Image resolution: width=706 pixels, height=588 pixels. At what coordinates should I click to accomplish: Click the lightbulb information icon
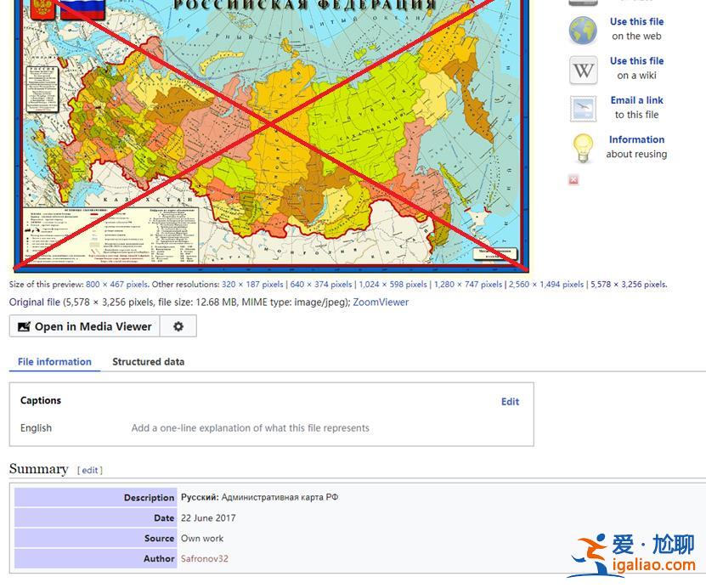pos(583,148)
